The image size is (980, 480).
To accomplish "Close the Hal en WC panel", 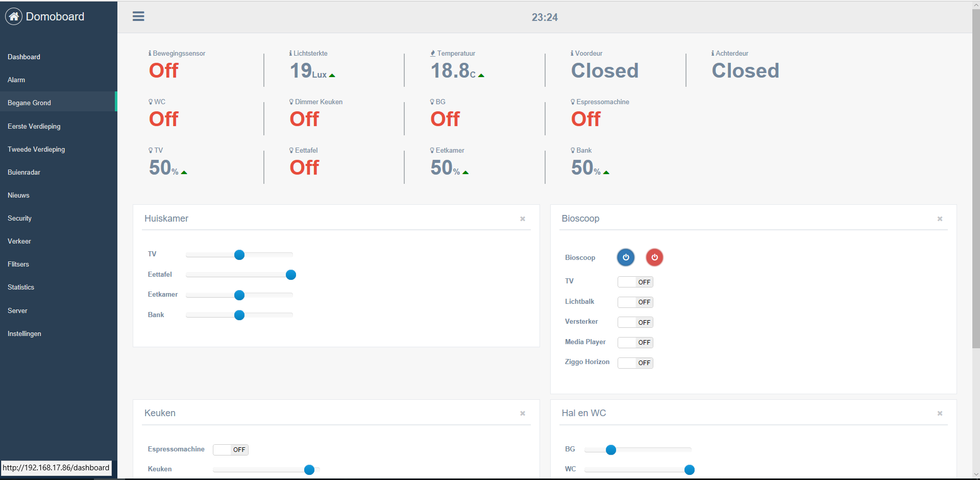I will (x=940, y=413).
